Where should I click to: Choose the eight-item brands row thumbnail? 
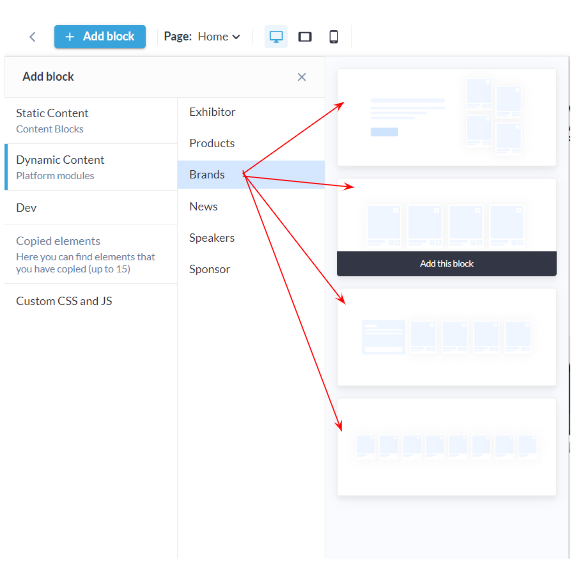pyautogui.click(x=447, y=447)
